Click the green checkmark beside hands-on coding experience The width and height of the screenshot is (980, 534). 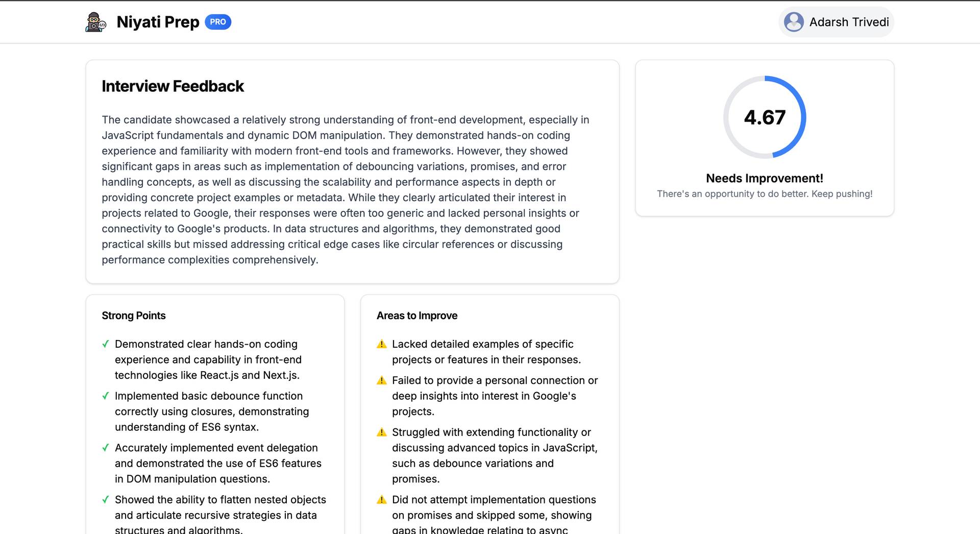106,344
